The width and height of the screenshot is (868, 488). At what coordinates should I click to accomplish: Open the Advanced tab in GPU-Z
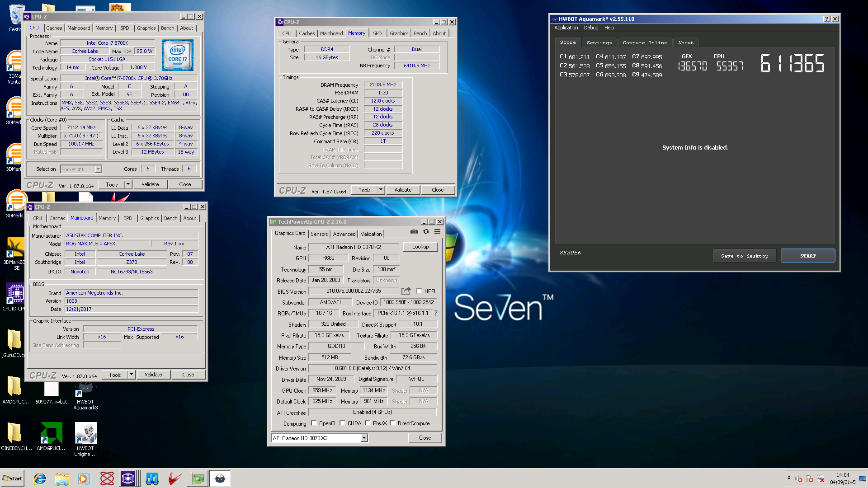(x=344, y=234)
